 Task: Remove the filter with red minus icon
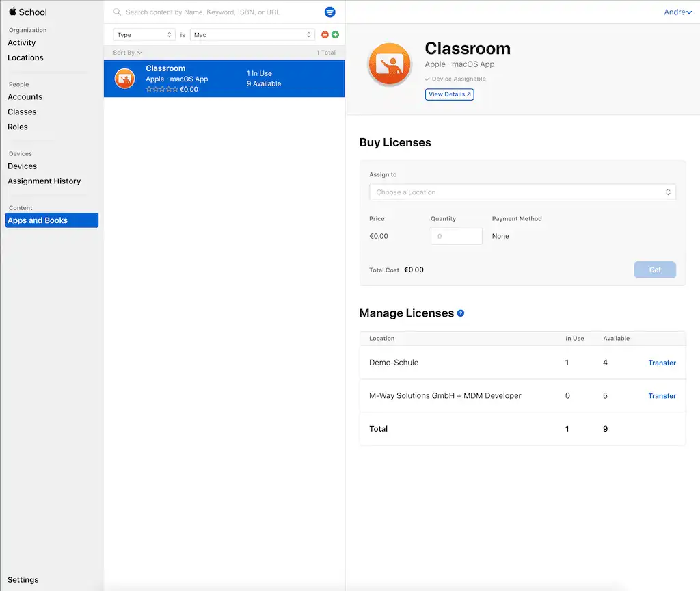[325, 34]
